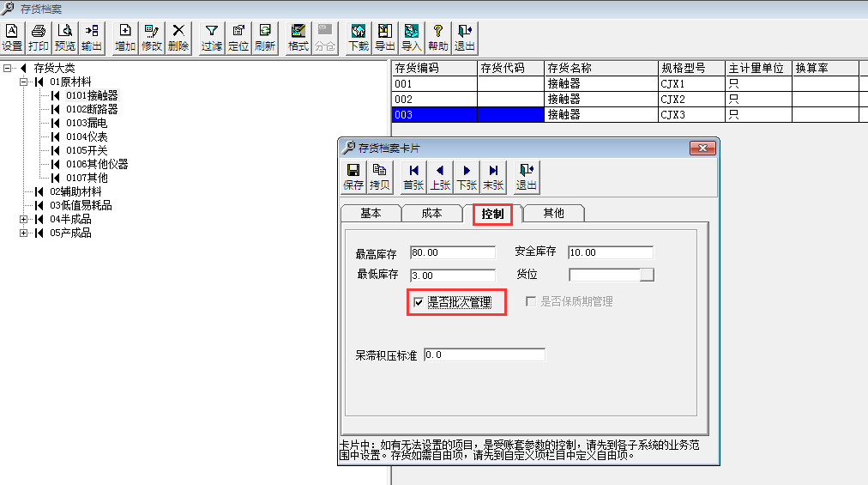Click the 增加 (Add) toolbar icon
This screenshot has width=868, height=485.
[x=125, y=38]
